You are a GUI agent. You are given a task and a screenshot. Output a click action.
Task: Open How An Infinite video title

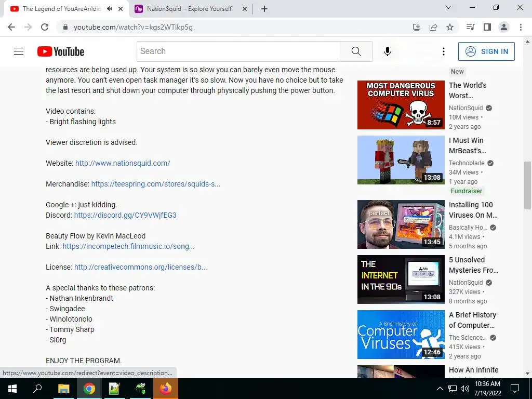point(473,370)
